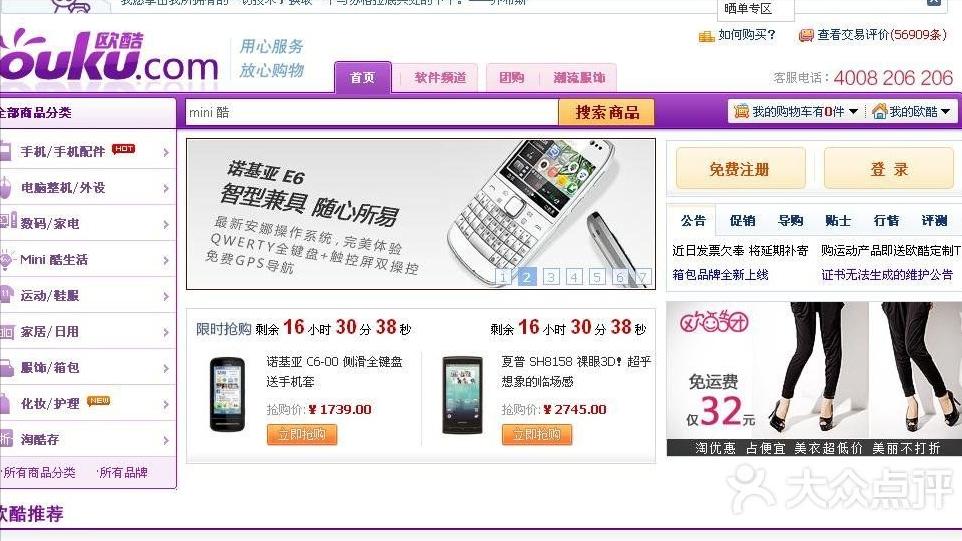962x541 pixels.
Task: Click the 查看交易评价 review icon
Action: tap(806, 35)
